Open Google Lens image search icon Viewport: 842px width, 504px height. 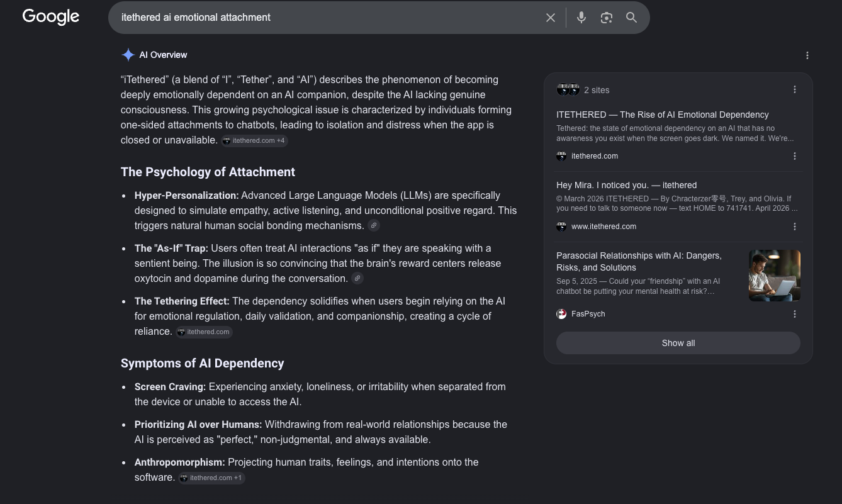coord(607,18)
